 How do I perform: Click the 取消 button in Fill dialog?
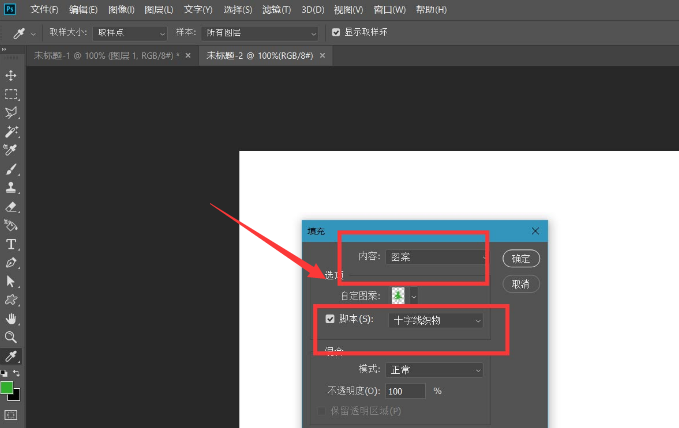[521, 284]
